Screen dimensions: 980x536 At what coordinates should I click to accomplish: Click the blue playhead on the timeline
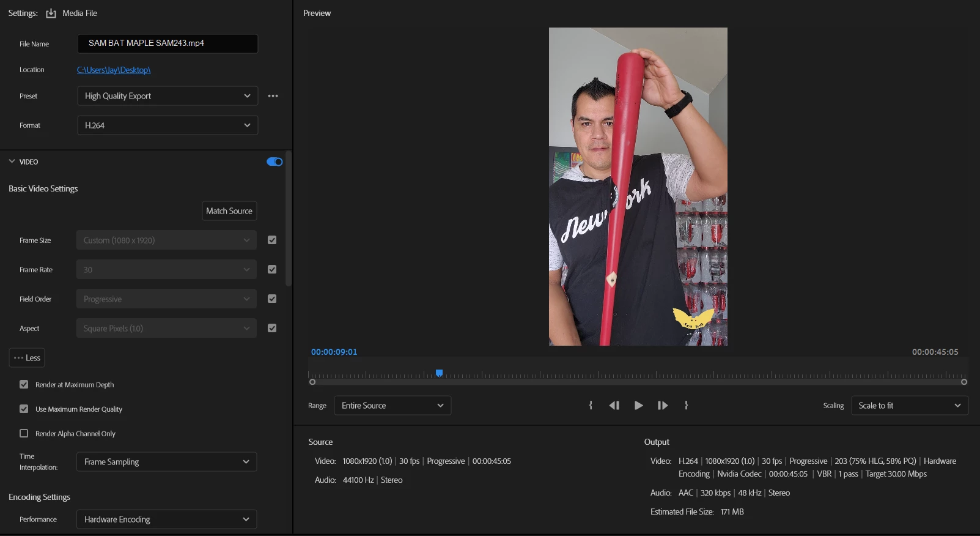point(439,373)
